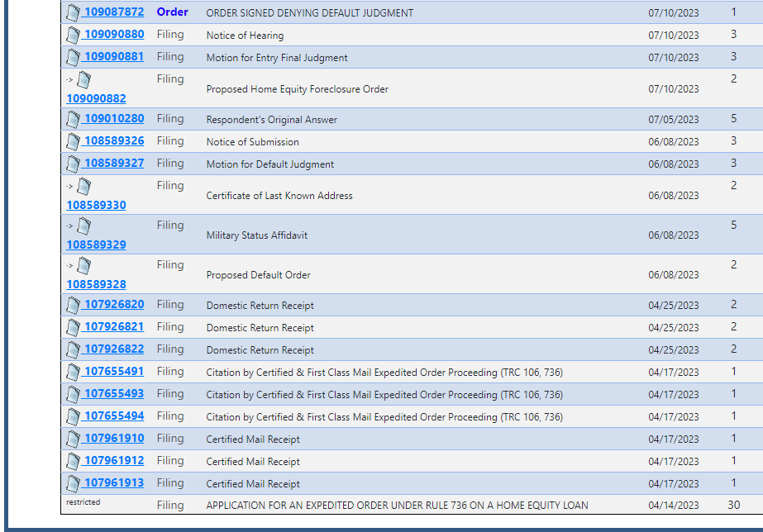The image size is (763, 532).
Task: Click the page count in the 109087872 row
Action: pos(734,12)
